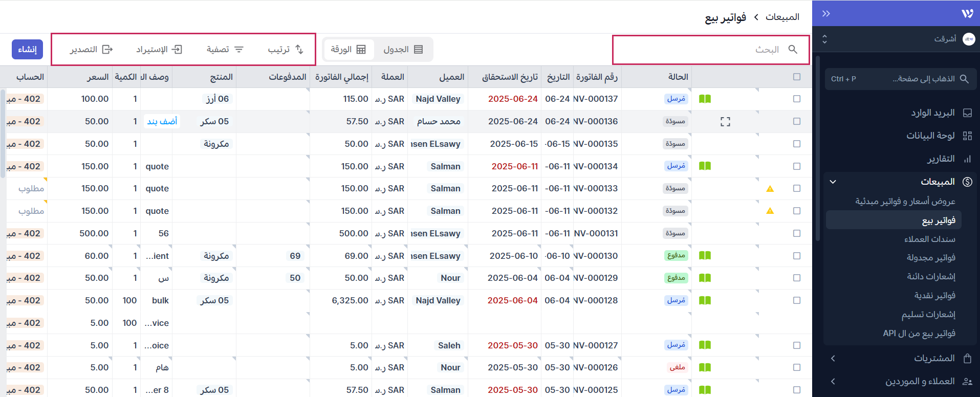Click the import icon next to الإستيراد
980x397 pixels.
pyautogui.click(x=177, y=50)
